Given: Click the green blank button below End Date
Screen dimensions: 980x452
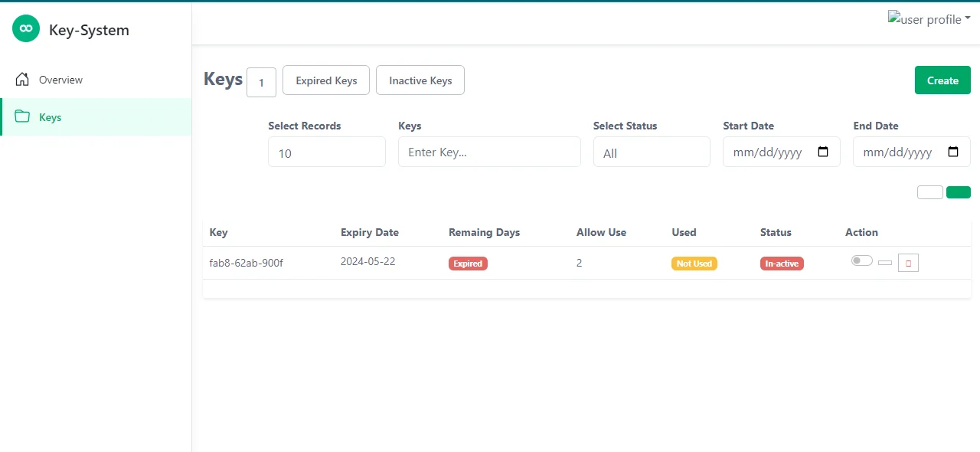Looking at the screenshot, I should [958, 192].
